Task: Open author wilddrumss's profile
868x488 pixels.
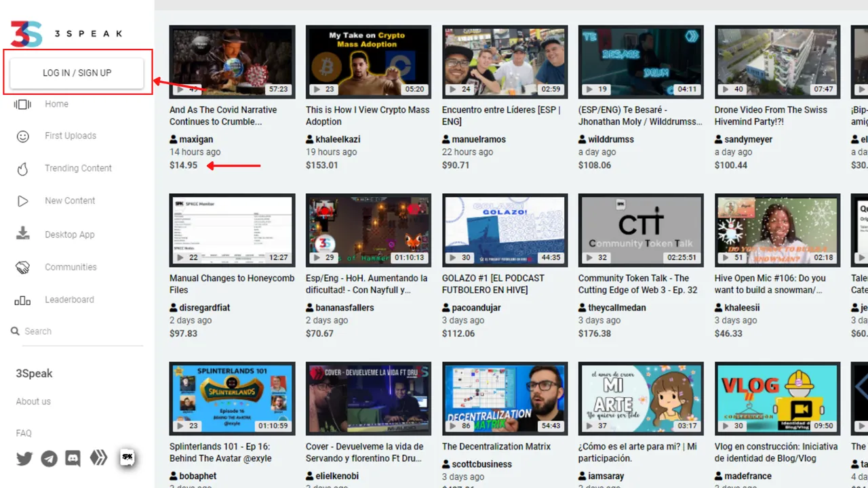Action: (x=611, y=139)
